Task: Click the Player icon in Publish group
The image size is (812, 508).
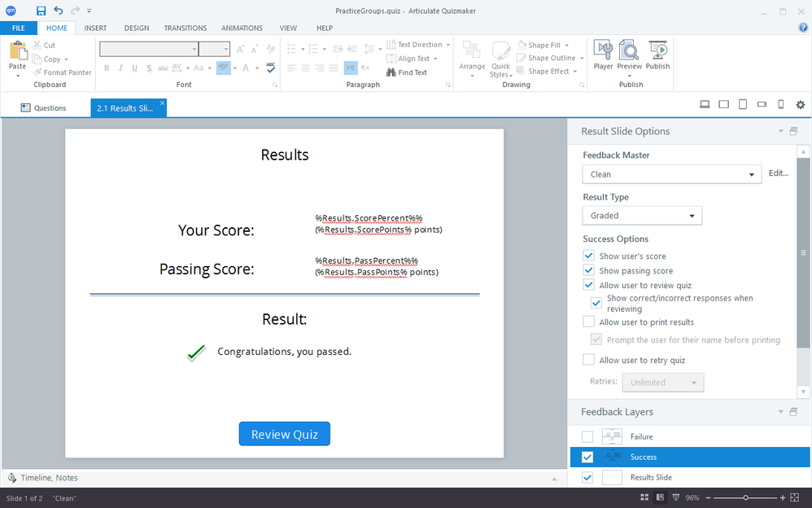Action: pos(603,55)
